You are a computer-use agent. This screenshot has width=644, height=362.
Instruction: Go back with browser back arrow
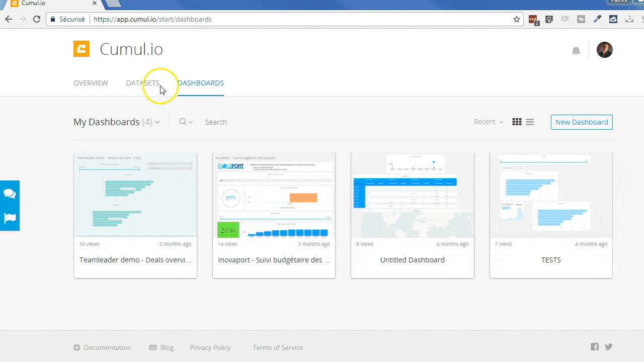point(8,19)
